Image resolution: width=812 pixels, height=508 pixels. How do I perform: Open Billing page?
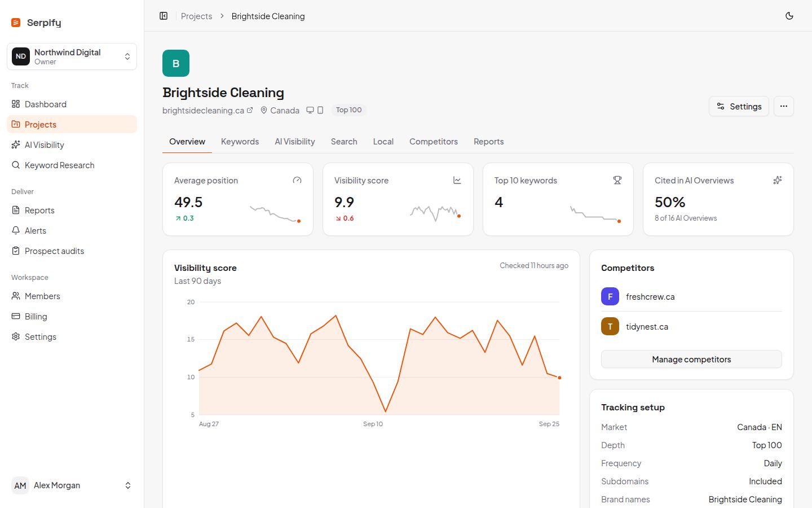[x=72, y=316]
